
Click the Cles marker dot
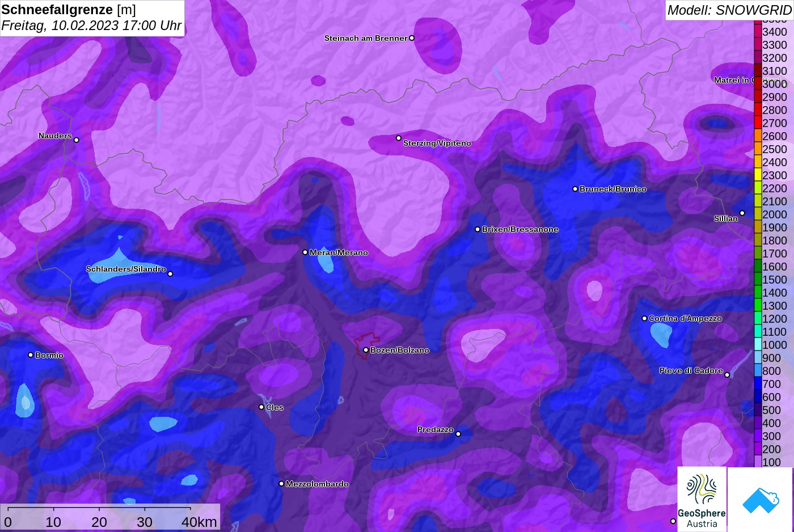point(261,407)
